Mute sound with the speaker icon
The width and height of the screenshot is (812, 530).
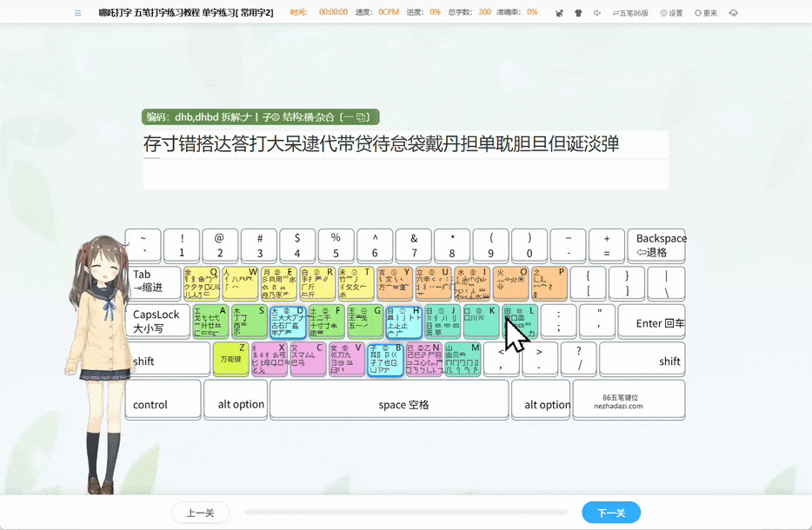tap(597, 13)
